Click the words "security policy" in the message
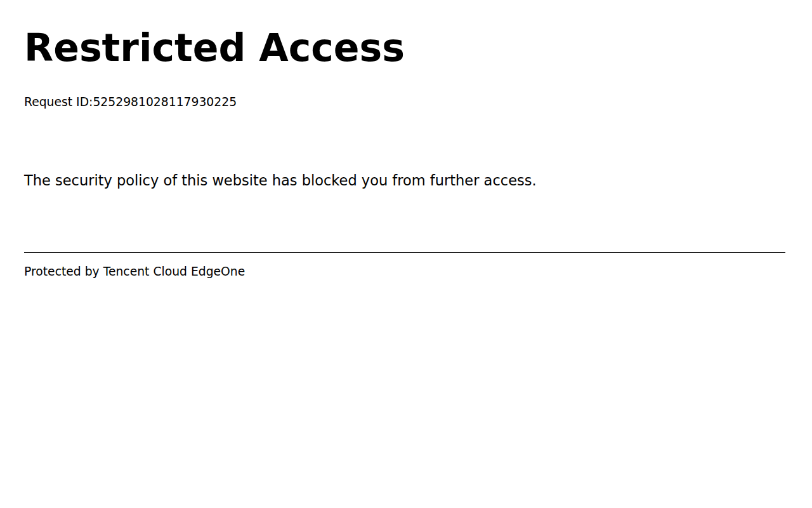This screenshot has width=812, height=508. 107,181
